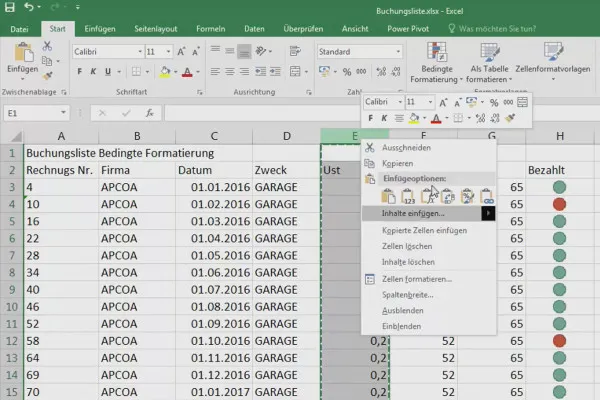Undo the last action in title bar

(x=29, y=7)
